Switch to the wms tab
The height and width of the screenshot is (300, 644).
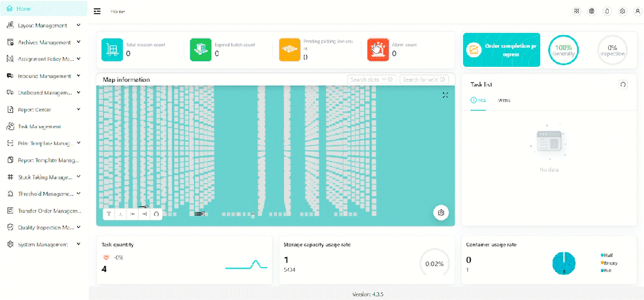coord(504,100)
